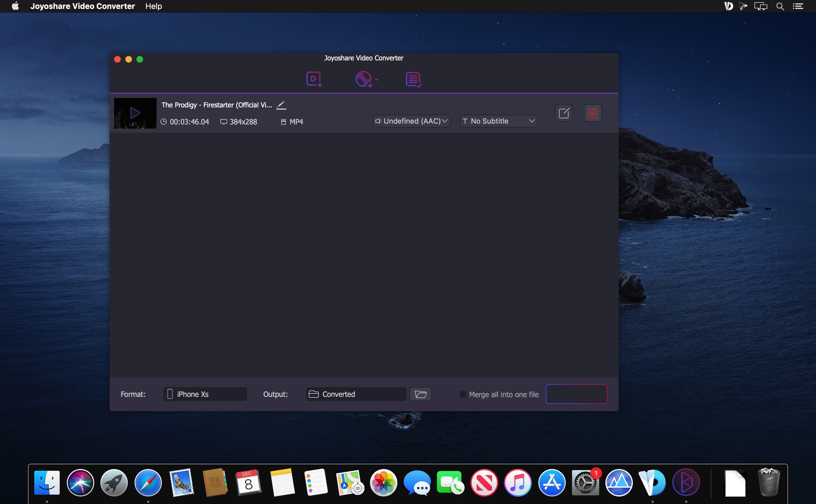Viewport: 816px width, 504px height.
Task: Rename the video with the pencil icon
Action: pyautogui.click(x=281, y=105)
